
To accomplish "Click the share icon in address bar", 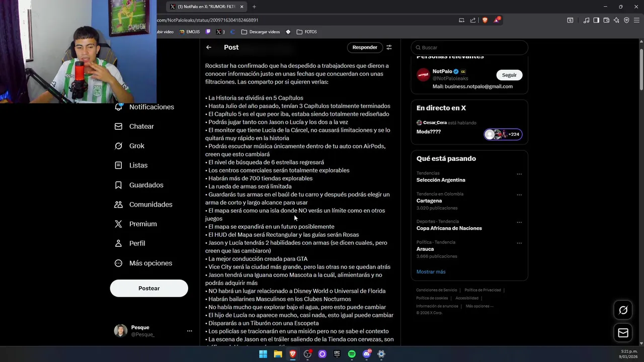I will click(473, 20).
